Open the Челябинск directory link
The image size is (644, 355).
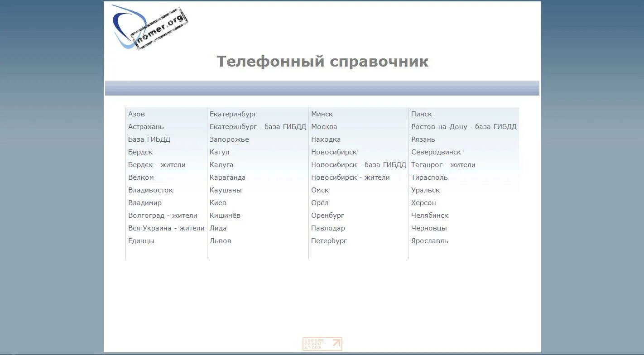click(x=429, y=215)
